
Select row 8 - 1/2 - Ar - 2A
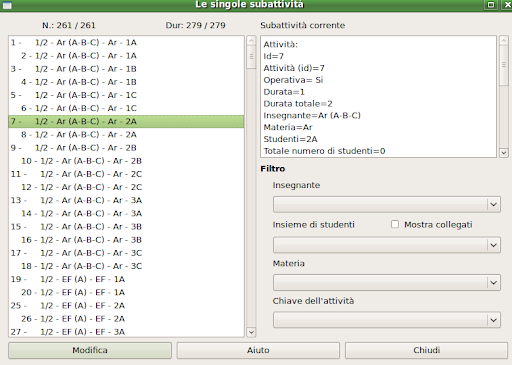pos(126,135)
